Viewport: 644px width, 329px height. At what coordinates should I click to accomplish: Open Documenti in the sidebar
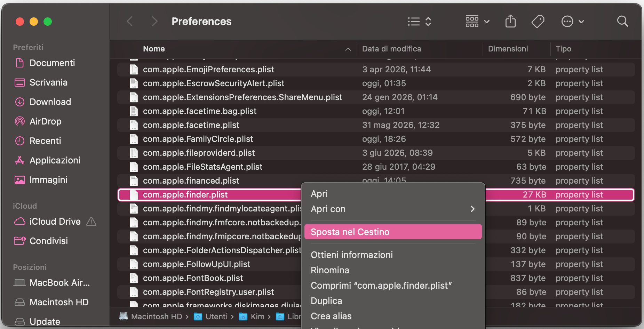point(52,63)
